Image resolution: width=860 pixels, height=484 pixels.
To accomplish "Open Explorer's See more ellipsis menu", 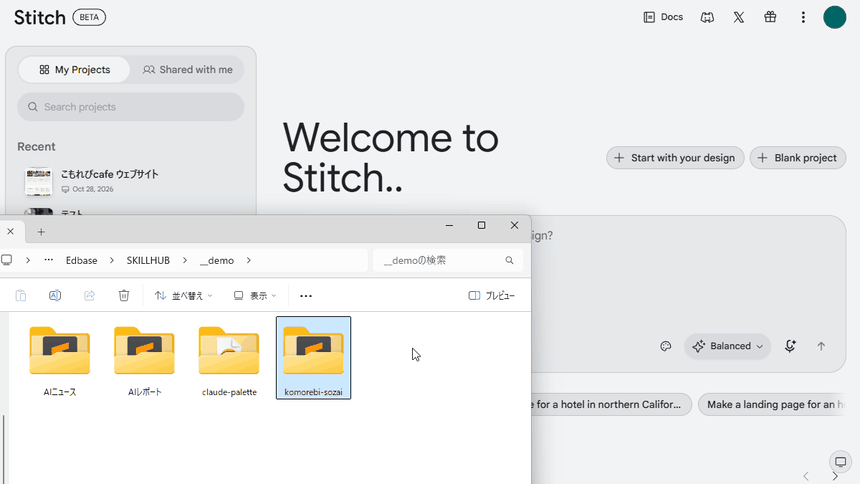I will (306, 296).
